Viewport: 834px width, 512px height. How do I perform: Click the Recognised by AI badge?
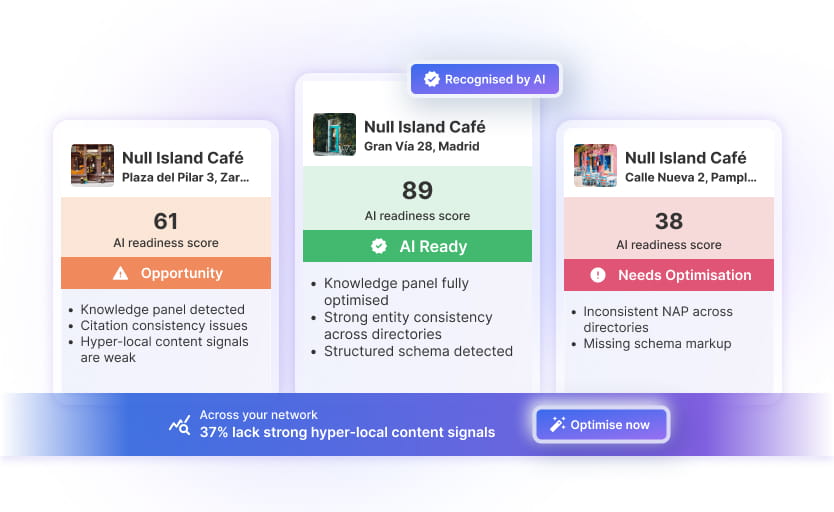pos(486,79)
